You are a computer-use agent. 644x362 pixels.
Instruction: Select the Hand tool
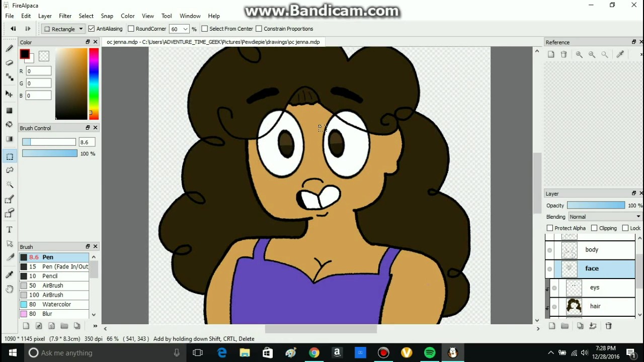pos(9,289)
